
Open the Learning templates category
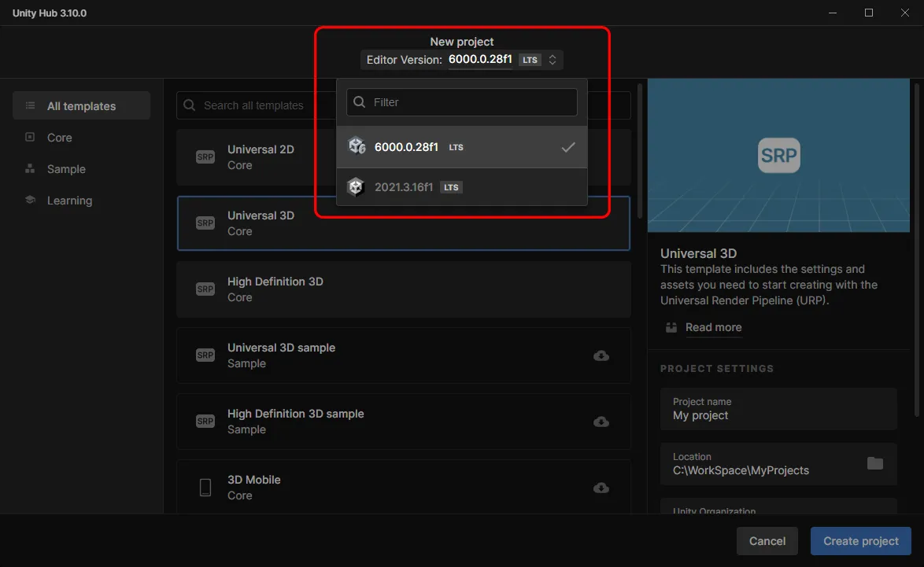tap(69, 201)
